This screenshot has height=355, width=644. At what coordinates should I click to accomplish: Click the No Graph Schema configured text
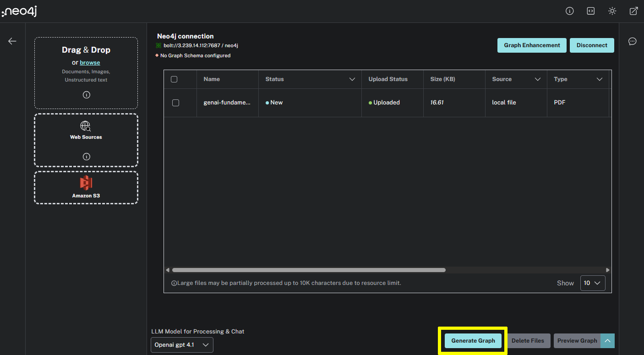point(195,56)
